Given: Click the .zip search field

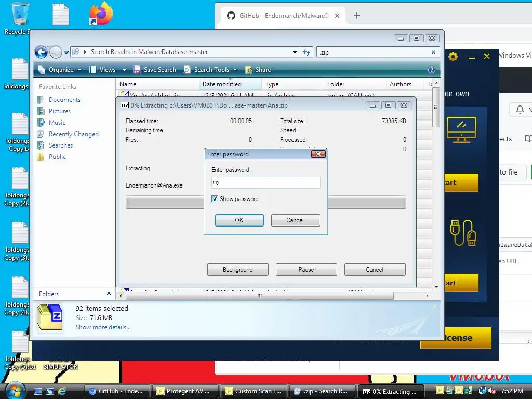Looking at the screenshot, I should [373, 52].
